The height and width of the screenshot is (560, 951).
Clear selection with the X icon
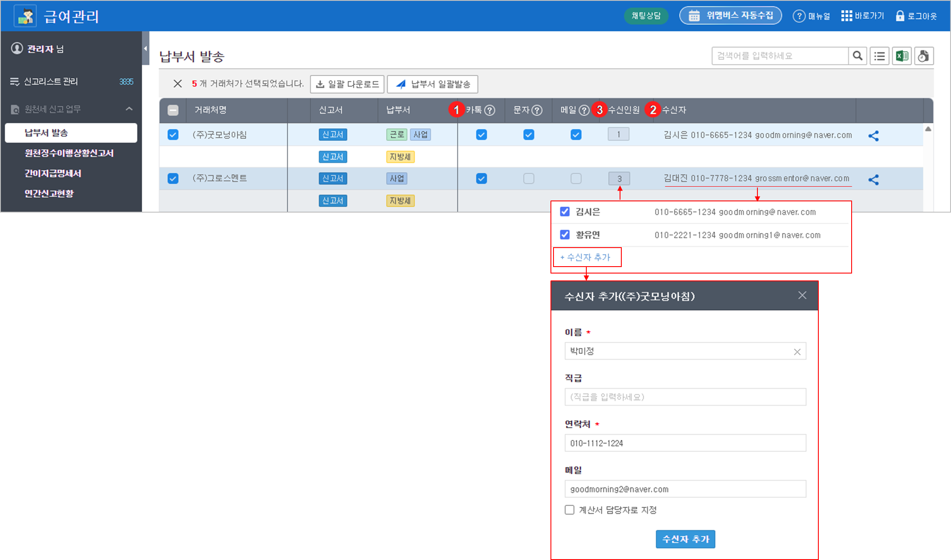point(177,84)
